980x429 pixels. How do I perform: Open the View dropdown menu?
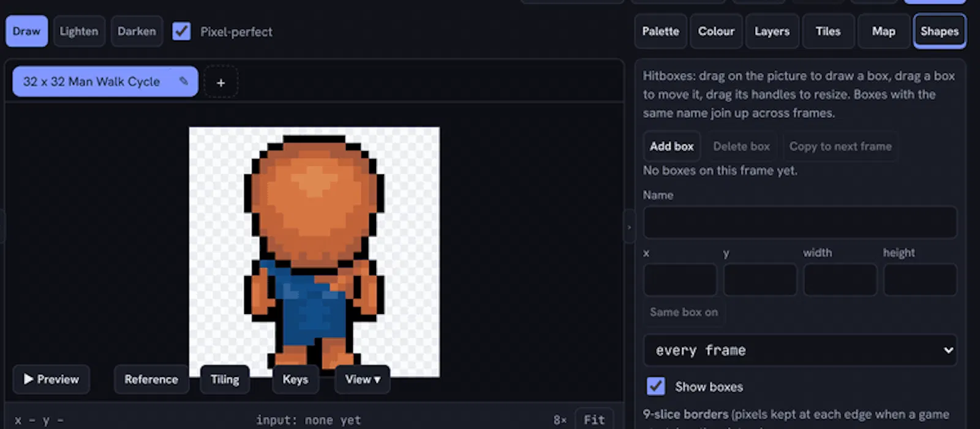pyautogui.click(x=363, y=379)
